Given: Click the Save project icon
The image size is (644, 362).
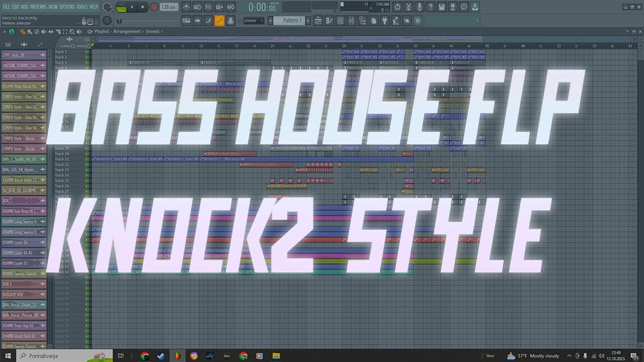Looking at the screenshot, I should [x=442, y=7].
